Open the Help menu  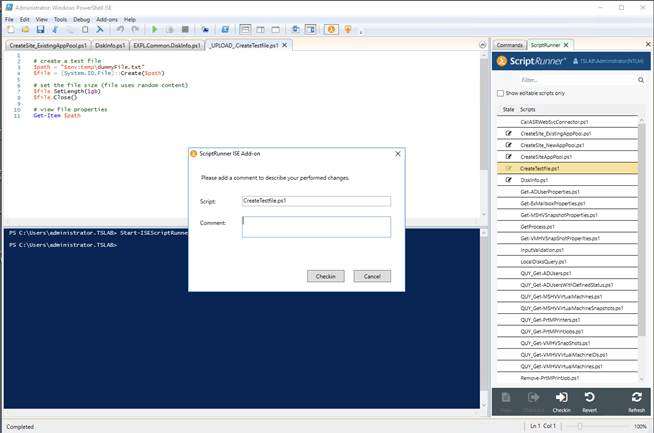coord(130,20)
